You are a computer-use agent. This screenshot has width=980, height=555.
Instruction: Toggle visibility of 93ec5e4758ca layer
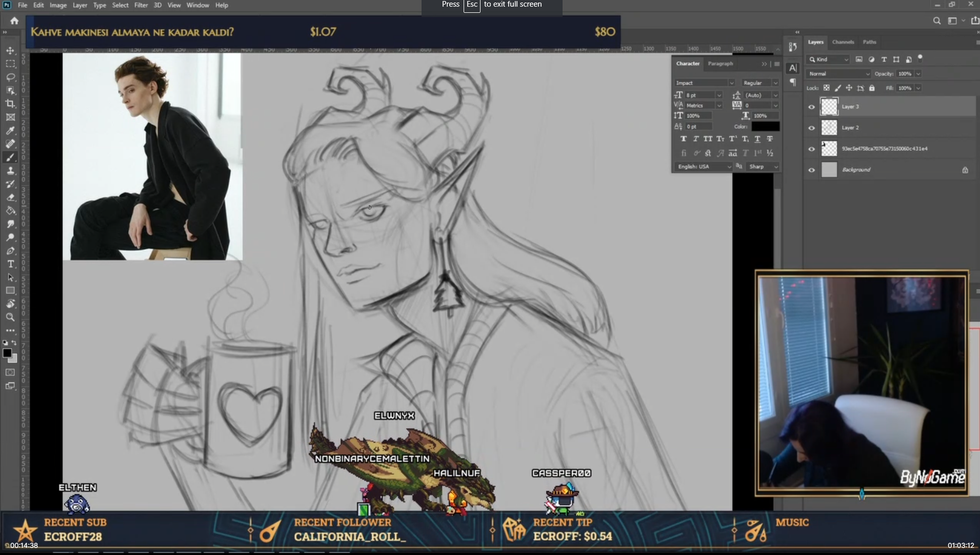(811, 149)
